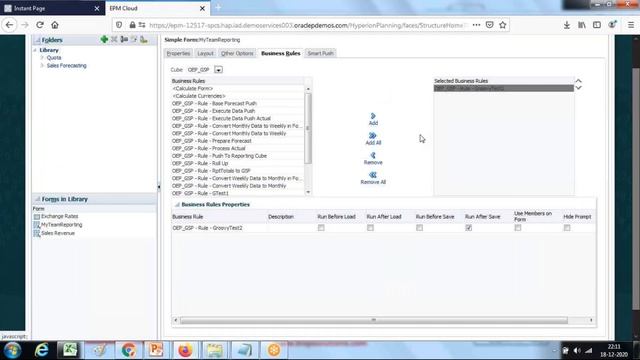
Task: Open the browser home page icon
Action: pyautogui.click(x=55, y=25)
